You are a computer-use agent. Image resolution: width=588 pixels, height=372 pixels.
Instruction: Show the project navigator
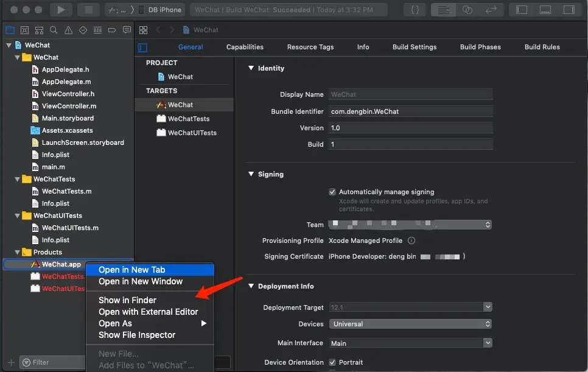[x=10, y=30]
